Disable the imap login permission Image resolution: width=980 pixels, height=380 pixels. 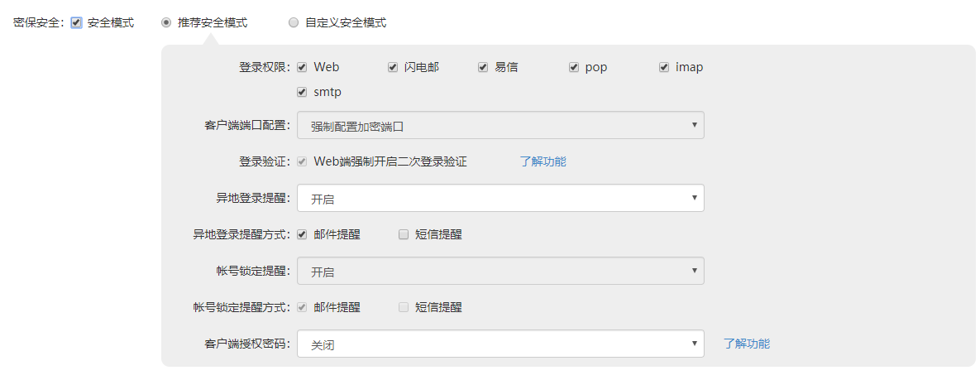[x=664, y=68]
